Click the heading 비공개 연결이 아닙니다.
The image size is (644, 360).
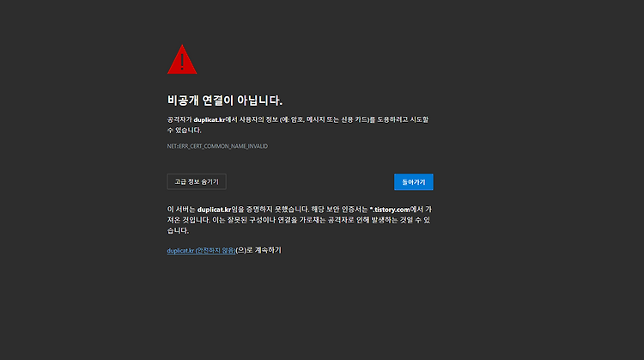point(225,101)
